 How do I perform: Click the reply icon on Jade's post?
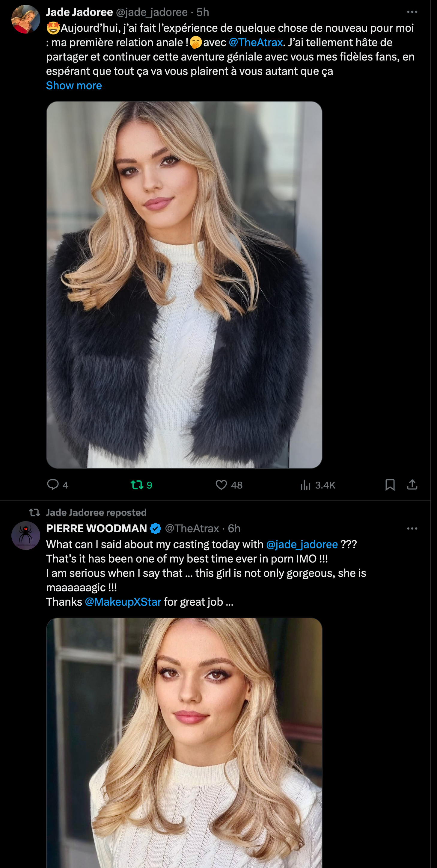pyautogui.click(x=53, y=485)
